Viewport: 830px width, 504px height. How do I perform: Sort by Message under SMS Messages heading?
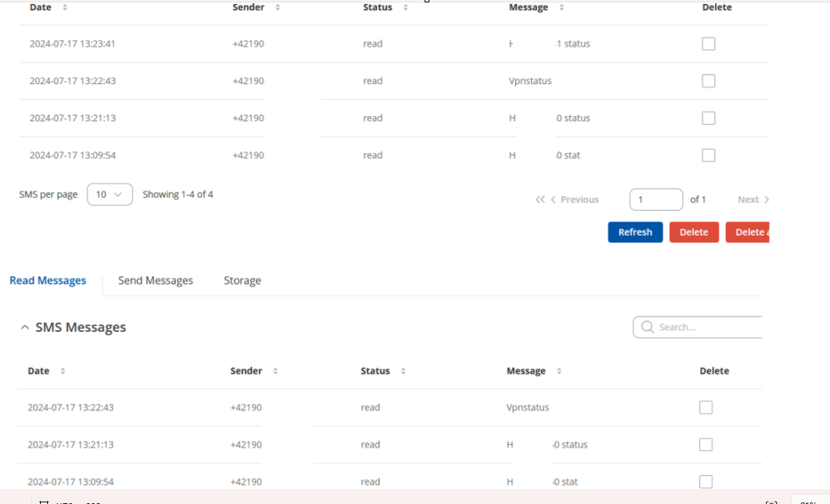coord(559,371)
